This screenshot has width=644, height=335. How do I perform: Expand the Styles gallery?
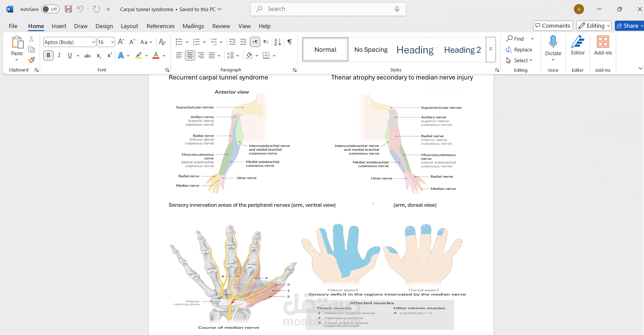point(491,49)
